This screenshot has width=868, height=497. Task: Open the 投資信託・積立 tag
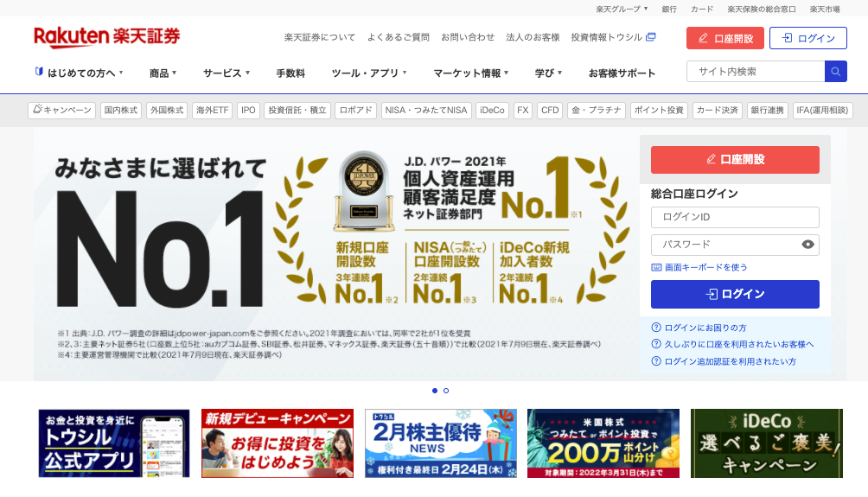(297, 110)
